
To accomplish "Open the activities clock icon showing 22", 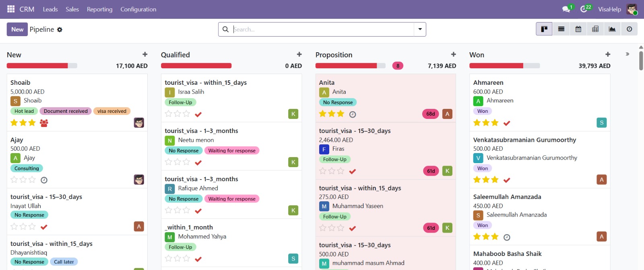I will pyautogui.click(x=584, y=9).
